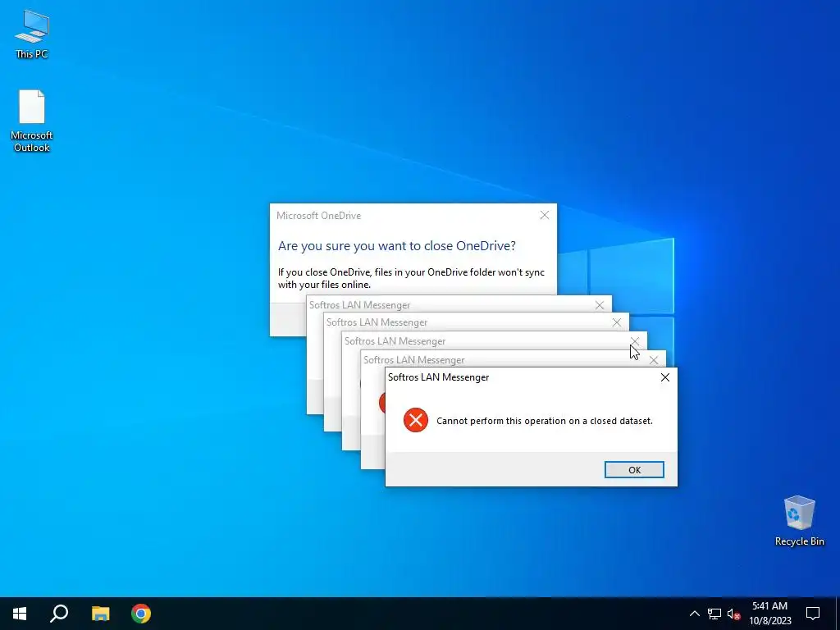Open the Recycle Bin desktop icon
The image size is (840, 630).
[x=799, y=521]
